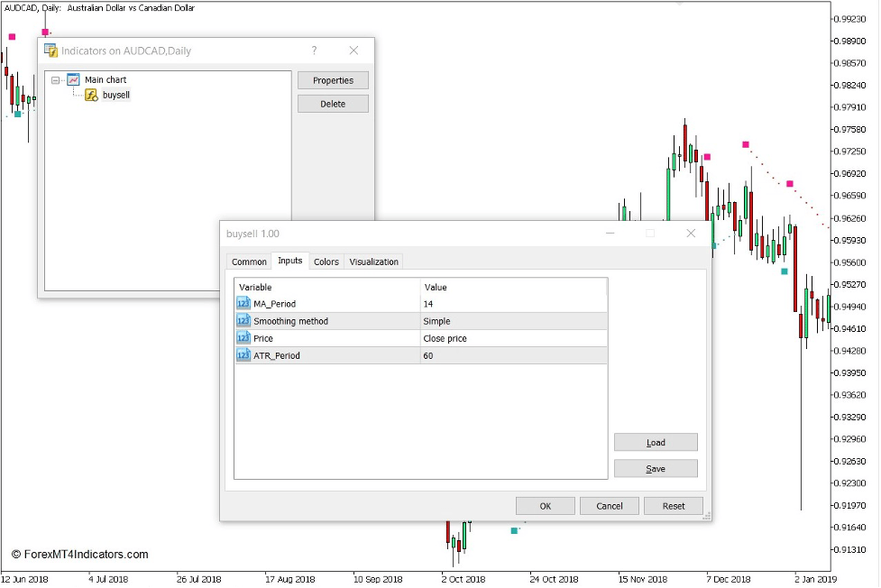Click the numeric input icon beside ATR_Period
Image resolution: width=881 pixels, height=588 pixels.
pyautogui.click(x=243, y=355)
